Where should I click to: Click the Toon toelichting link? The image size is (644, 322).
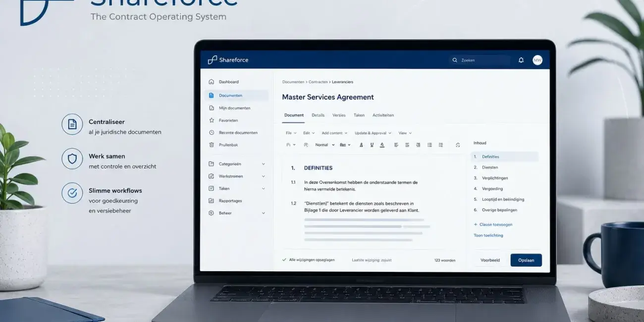(488, 235)
